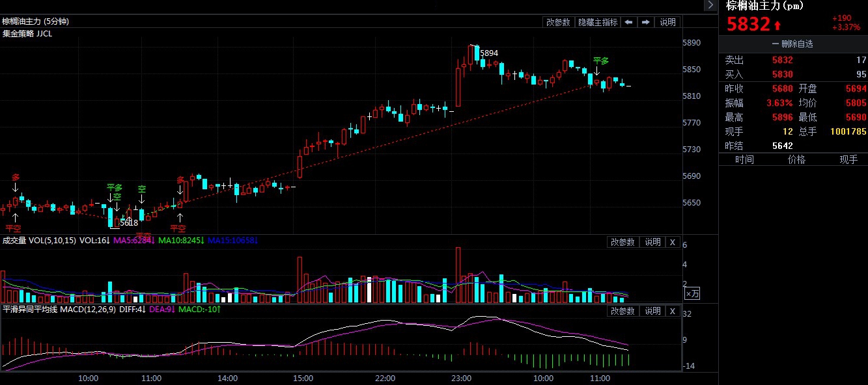Close the MACD indicator panel with X
The width and height of the screenshot is (868, 385).
[x=673, y=311]
